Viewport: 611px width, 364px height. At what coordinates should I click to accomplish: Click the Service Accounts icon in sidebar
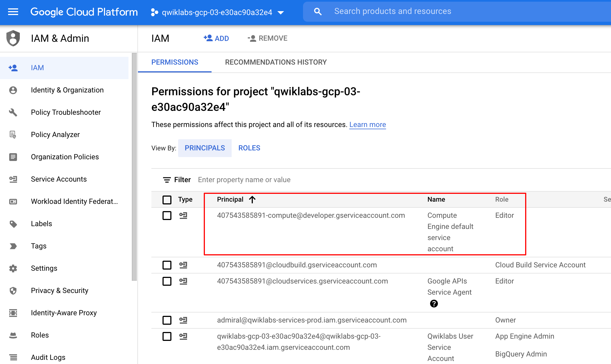(13, 179)
